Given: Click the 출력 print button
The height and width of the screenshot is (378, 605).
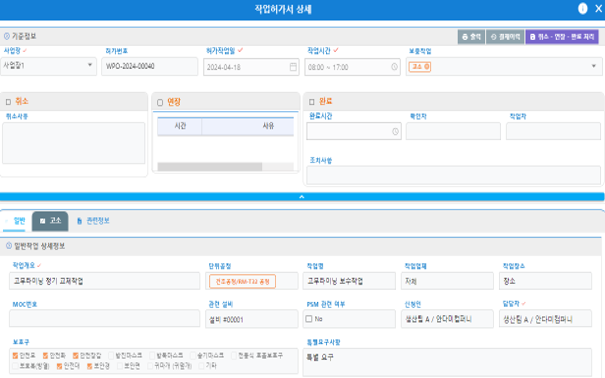Looking at the screenshot, I should pyautogui.click(x=471, y=37).
